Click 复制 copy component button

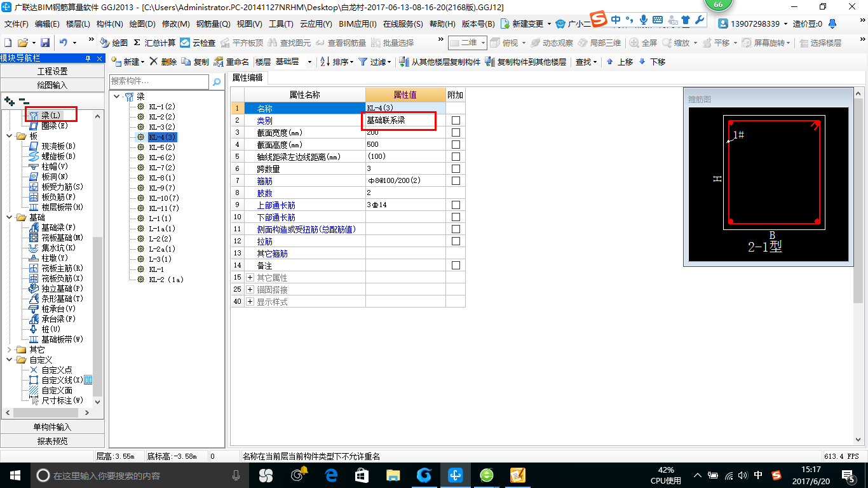tap(195, 62)
